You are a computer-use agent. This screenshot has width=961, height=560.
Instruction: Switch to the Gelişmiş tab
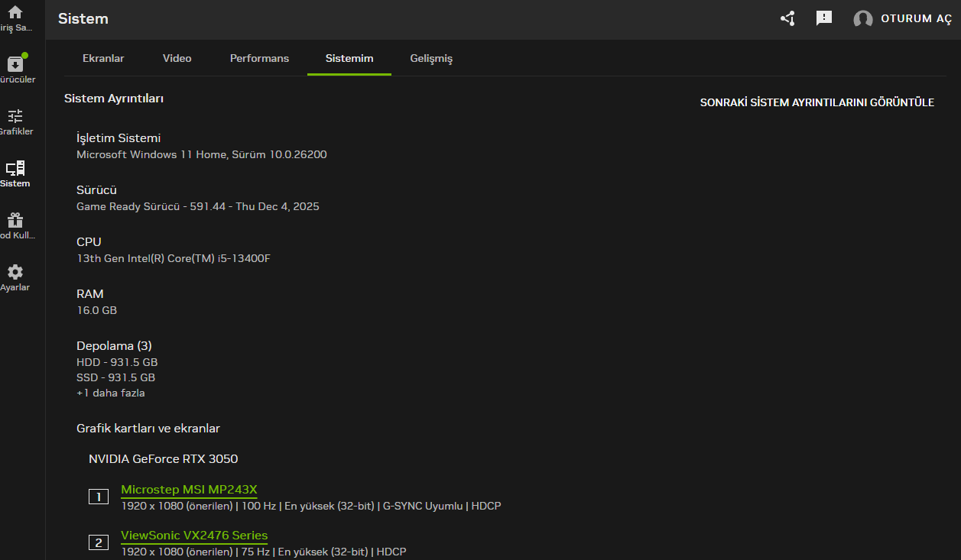[432, 58]
